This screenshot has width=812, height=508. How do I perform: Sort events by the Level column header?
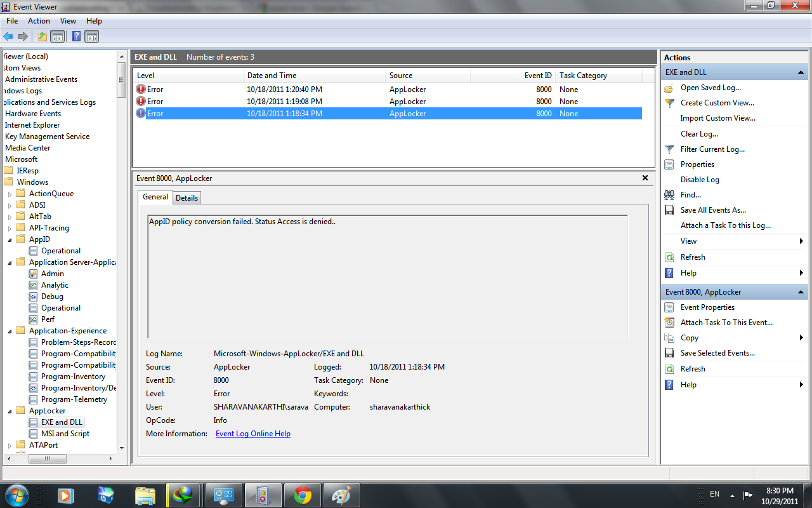[x=188, y=76]
